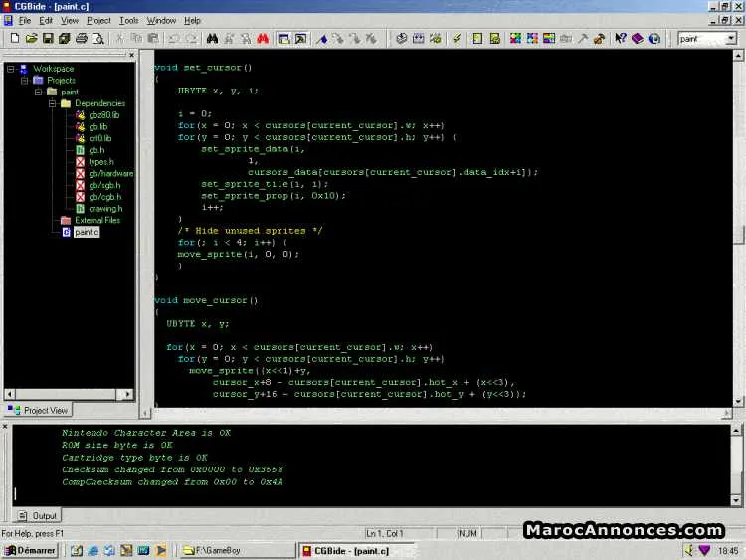Open the second colorful map editor icon

pyautogui.click(x=532, y=39)
